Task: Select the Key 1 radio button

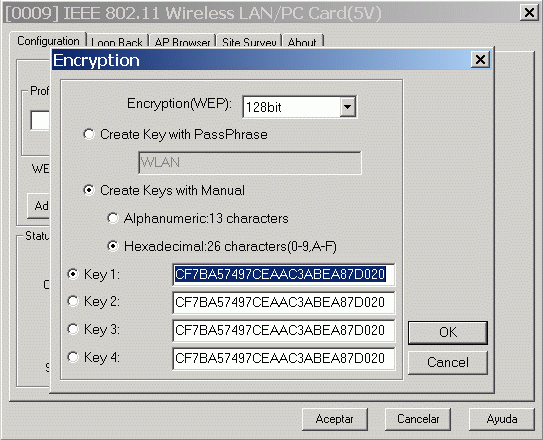Action: (73, 274)
